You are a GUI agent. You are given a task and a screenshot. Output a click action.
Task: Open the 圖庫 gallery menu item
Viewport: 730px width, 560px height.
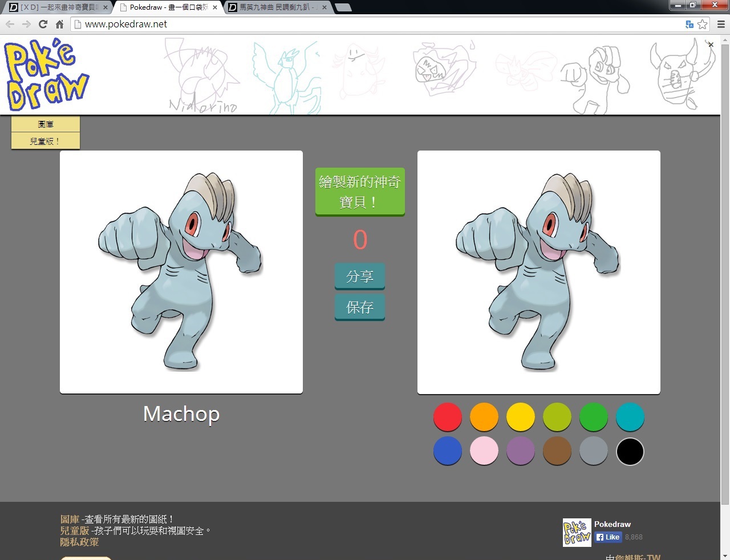[46, 124]
